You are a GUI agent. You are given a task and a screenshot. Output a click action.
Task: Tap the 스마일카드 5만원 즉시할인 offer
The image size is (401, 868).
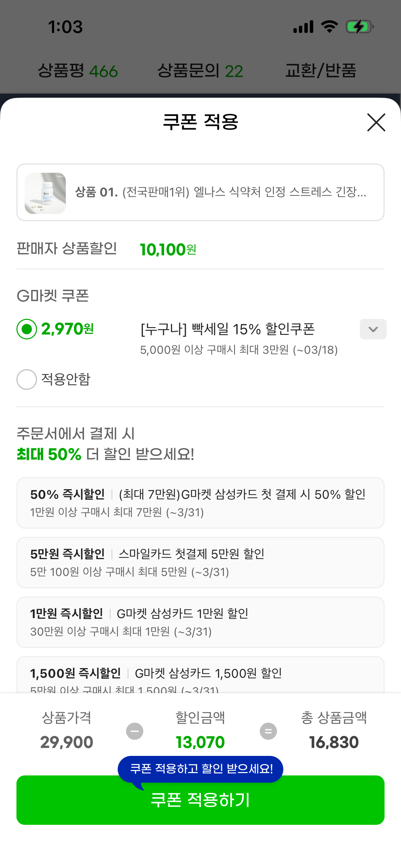pos(200,562)
